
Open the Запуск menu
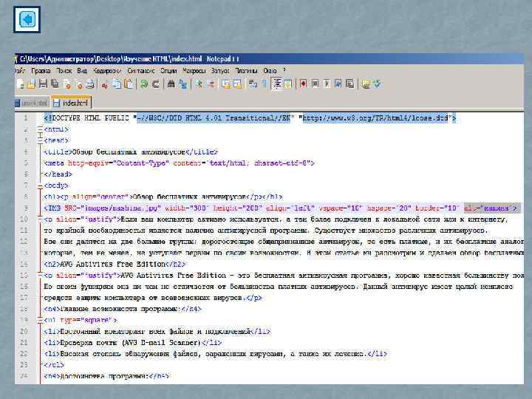coord(220,71)
